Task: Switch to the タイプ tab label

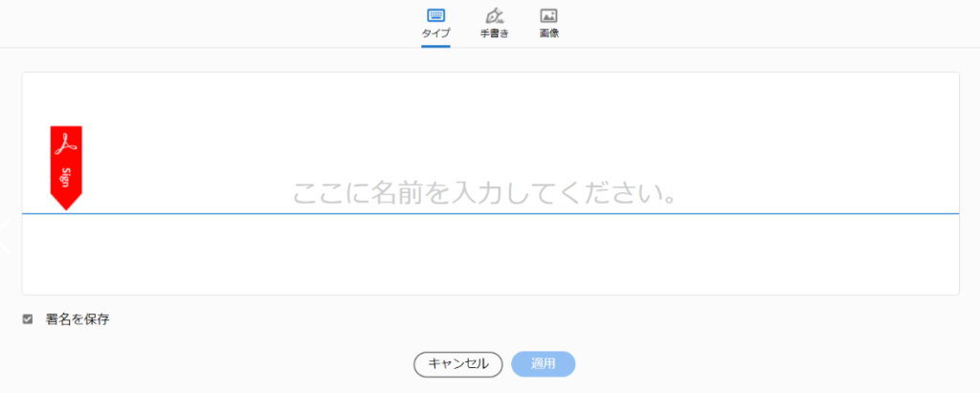Action: [435, 33]
